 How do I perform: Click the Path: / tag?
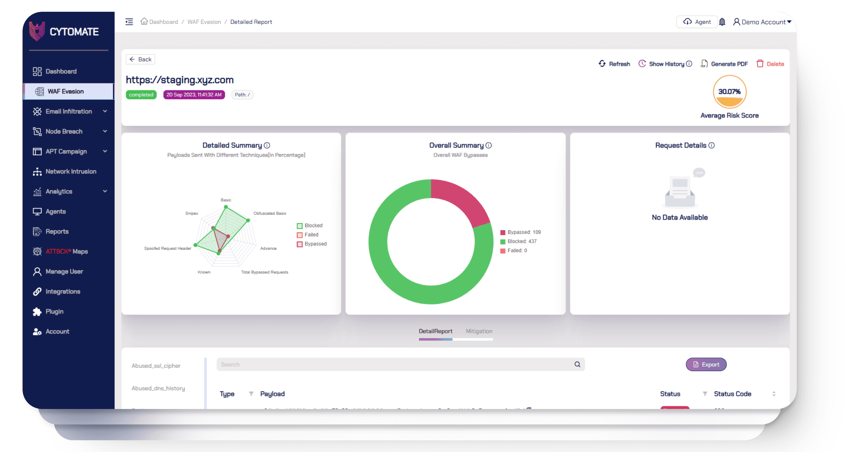[242, 95]
